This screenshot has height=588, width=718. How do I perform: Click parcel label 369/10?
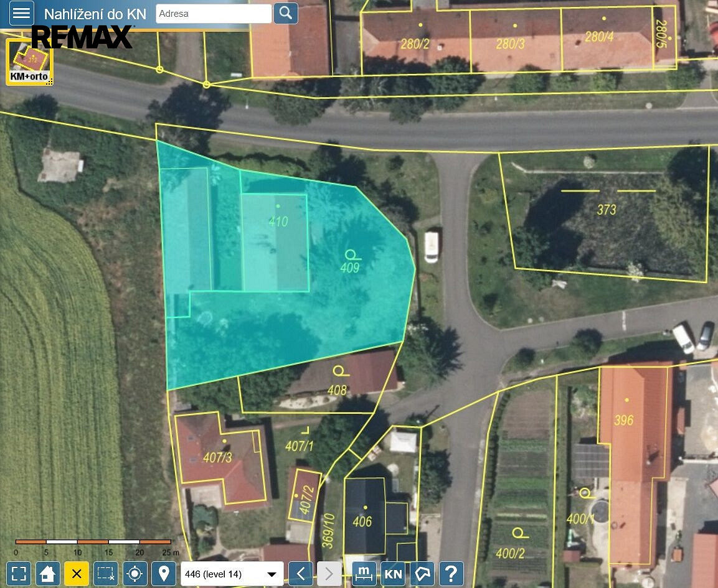(x=328, y=531)
